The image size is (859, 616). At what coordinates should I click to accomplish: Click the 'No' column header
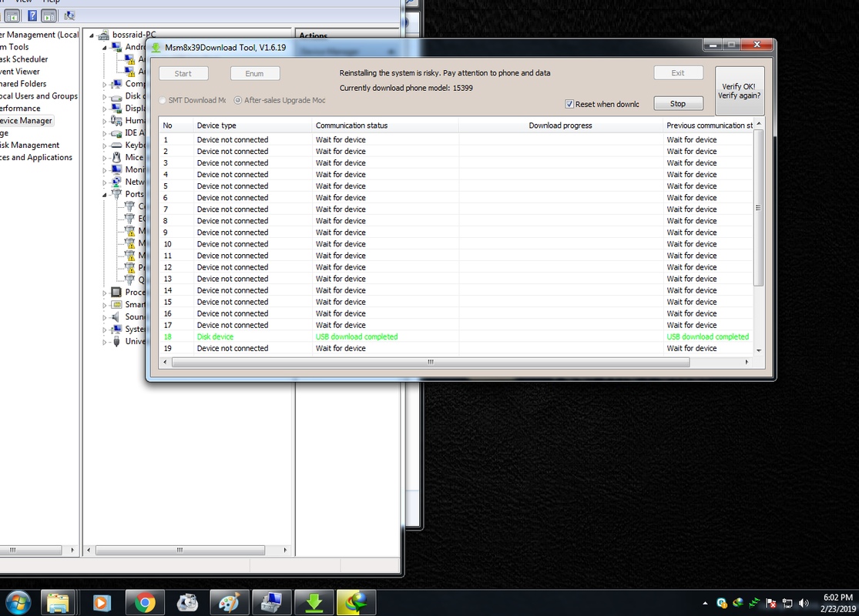coord(176,126)
